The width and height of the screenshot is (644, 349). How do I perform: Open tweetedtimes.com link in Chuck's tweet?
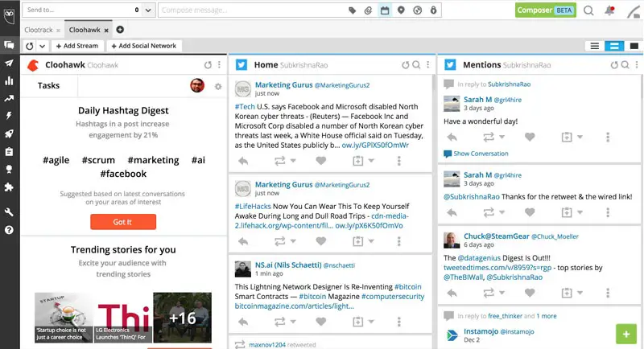pyautogui.click(x=497, y=268)
